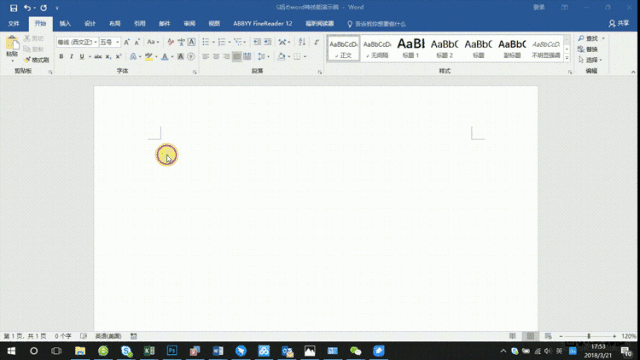
Task: Center the paragraph text
Action: point(216,57)
